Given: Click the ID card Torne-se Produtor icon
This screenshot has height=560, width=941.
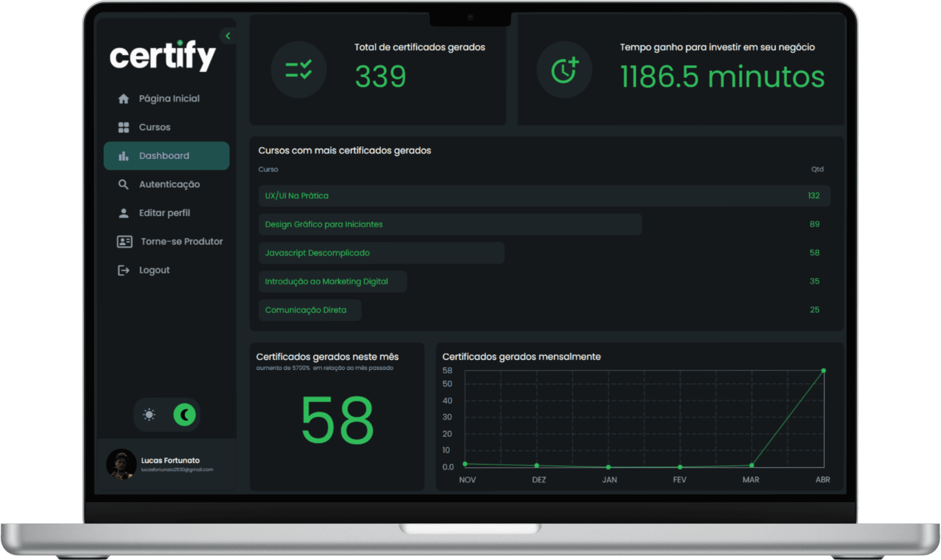Looking at the screenshot, I should pos(125,242).
